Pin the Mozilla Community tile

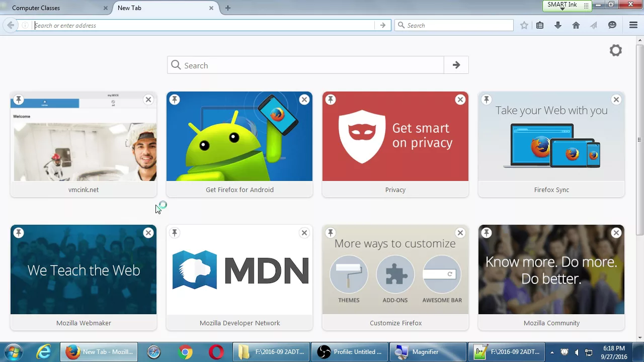tap(487, 233)
